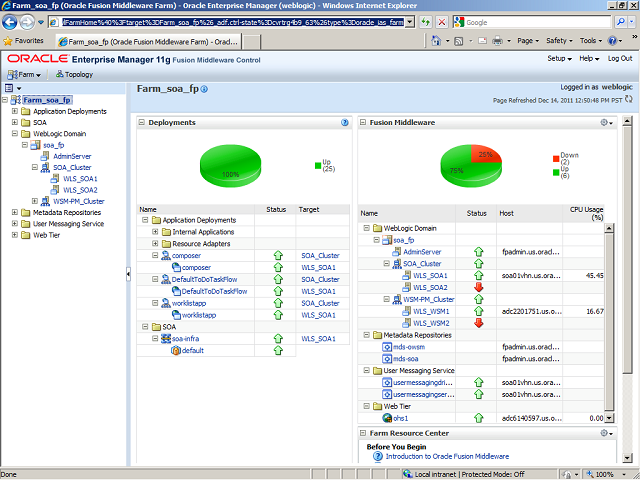This screenshot has width=640, height=480.
Task: Expand the WSM-PM_Cluster node in left tree
Action: tap(35, 201)
